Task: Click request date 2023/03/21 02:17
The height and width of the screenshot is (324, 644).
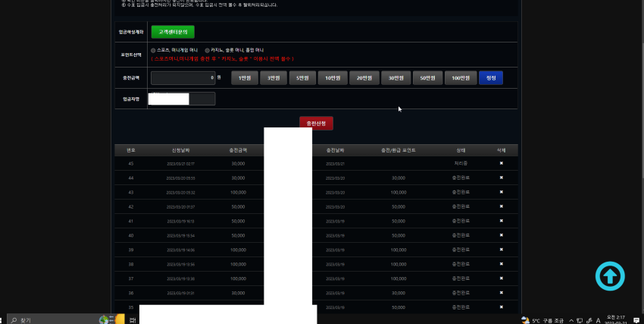Action: click(x=181, y=164)
